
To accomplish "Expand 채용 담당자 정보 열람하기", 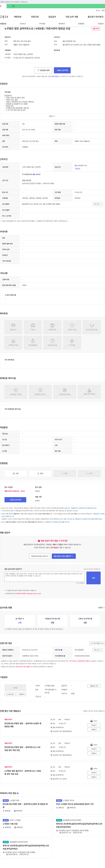I will pos(64,556).
